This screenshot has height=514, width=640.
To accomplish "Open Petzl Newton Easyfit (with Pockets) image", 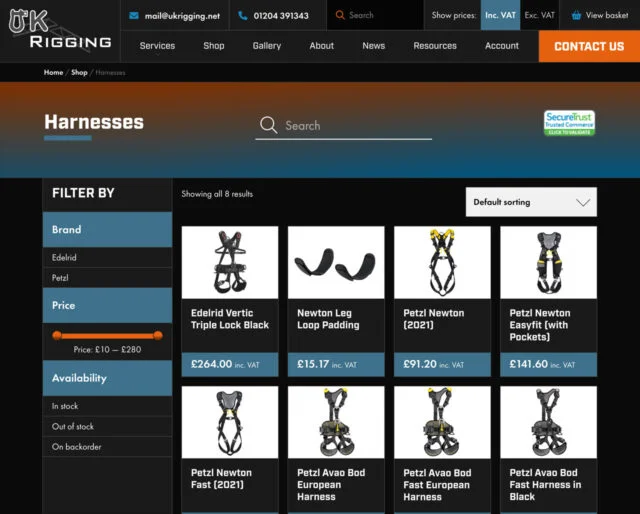I will pyautogui.click(x=549, y=262).
